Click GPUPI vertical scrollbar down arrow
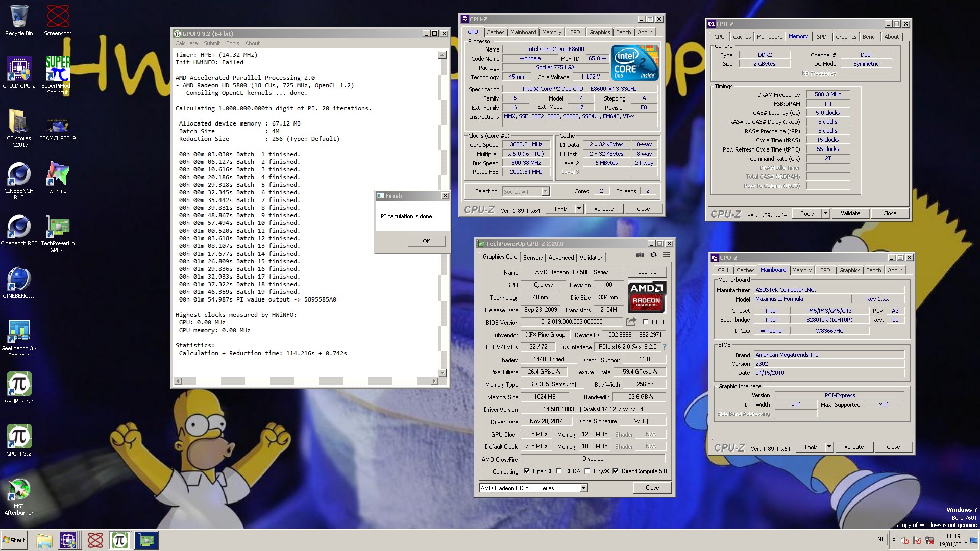980x551 pixels. pyautogui.click(x=443, y=372)
